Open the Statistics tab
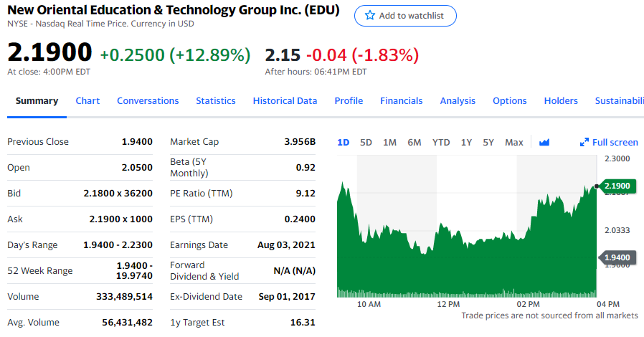The image size is (644, 337). click(216, 100)
